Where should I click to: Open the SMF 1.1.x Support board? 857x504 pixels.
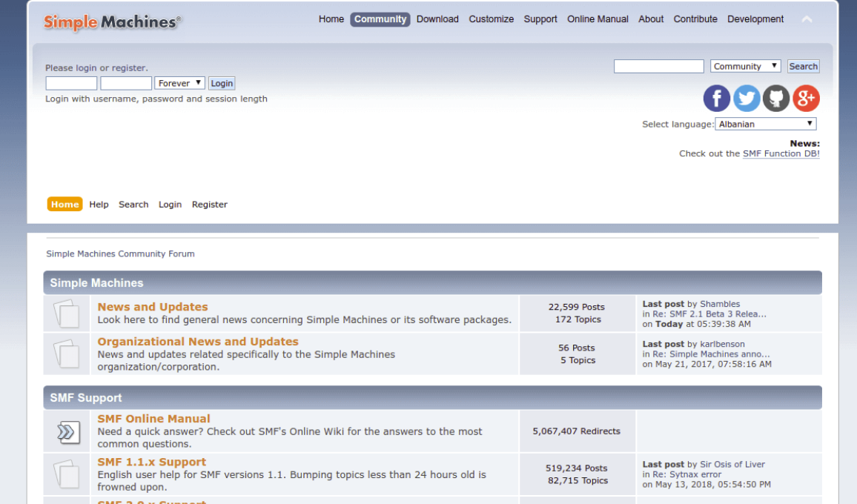152,462
